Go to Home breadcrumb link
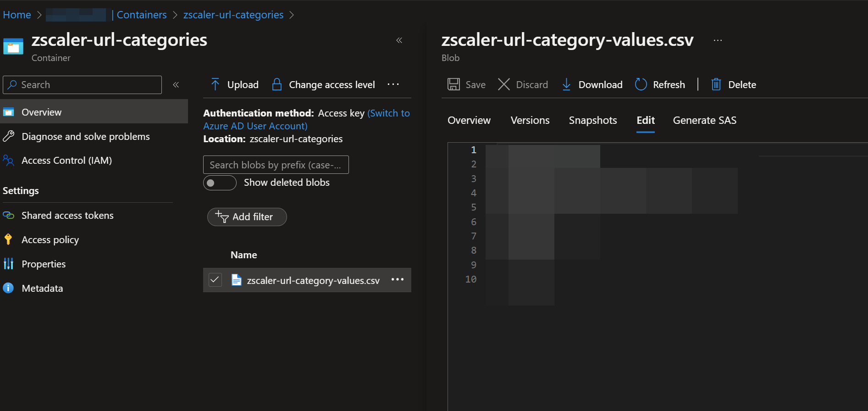868x411 pixels. (x=17, y=15)
